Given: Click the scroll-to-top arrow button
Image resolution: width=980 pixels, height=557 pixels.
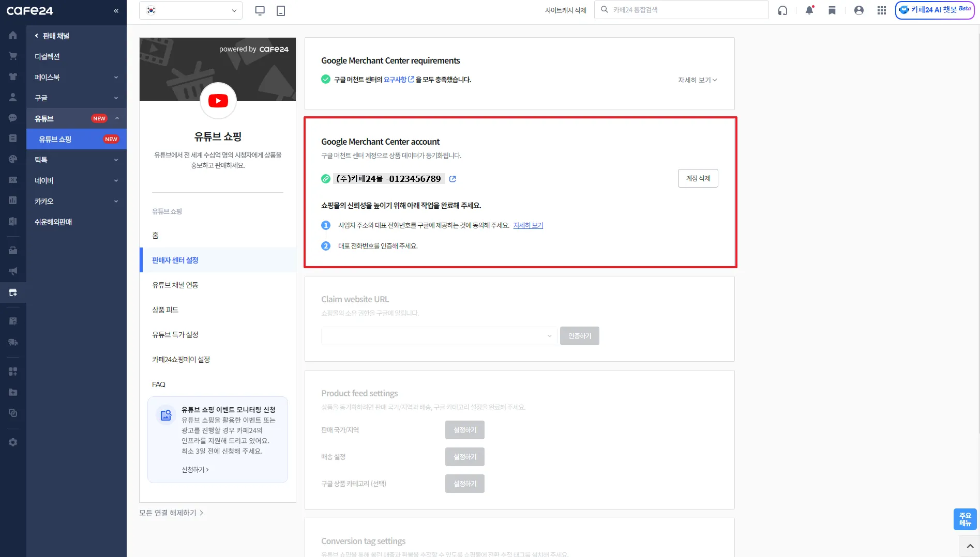Looking at the screenshot, I should pos(970,546).
